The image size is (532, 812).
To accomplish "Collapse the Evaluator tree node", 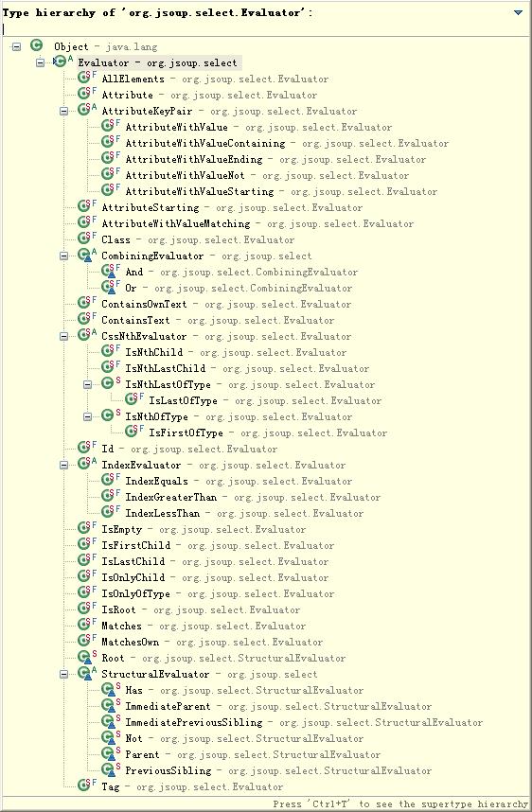I will 41,62.
